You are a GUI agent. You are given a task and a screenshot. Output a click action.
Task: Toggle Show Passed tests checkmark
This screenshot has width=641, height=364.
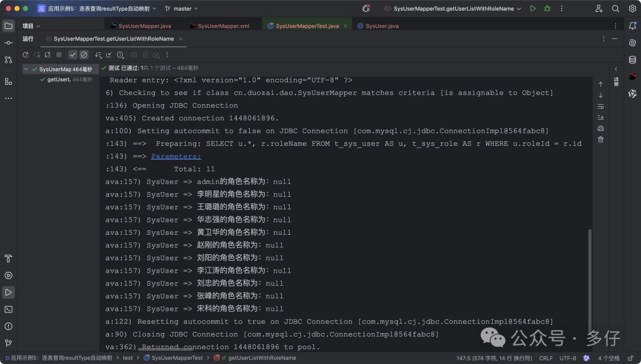click(x=73, y=55)
